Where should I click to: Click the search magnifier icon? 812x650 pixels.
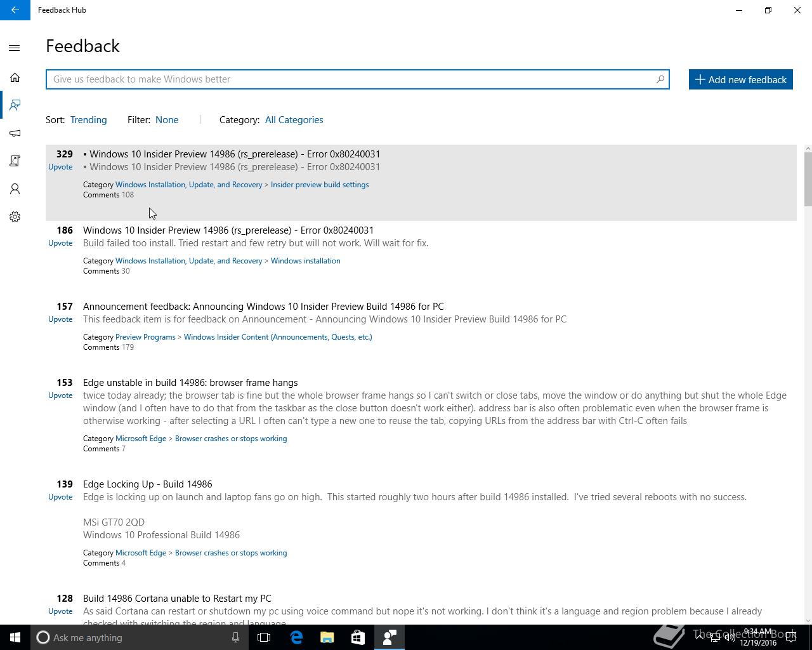click(660, 79)
